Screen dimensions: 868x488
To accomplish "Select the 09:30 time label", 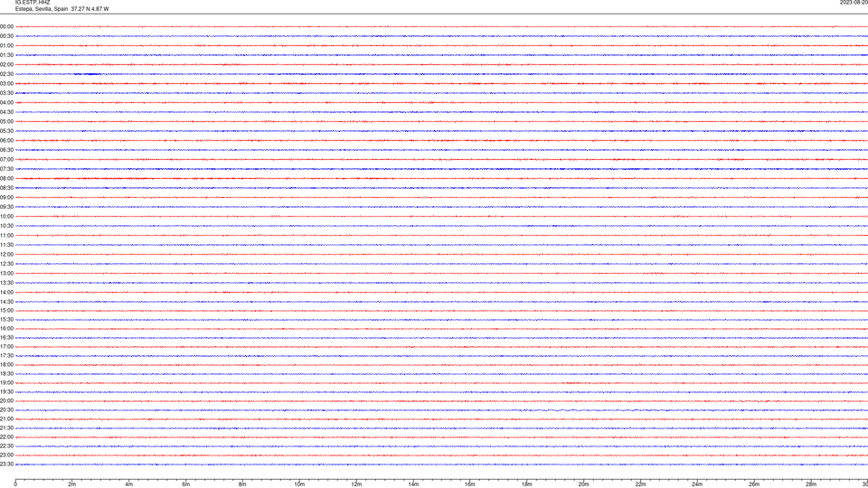I will pos(6,207).
